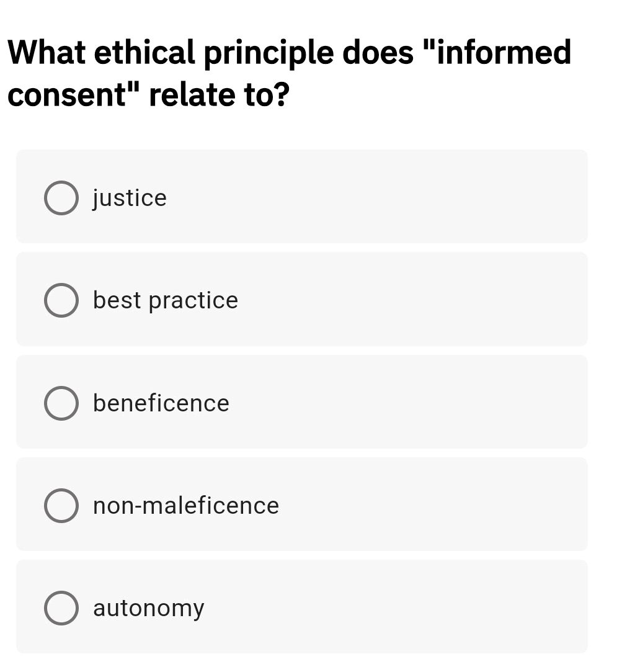Click the non-maleficence answer row
Image resolution: width=622 pixels, height=672 pixels.
302,504
